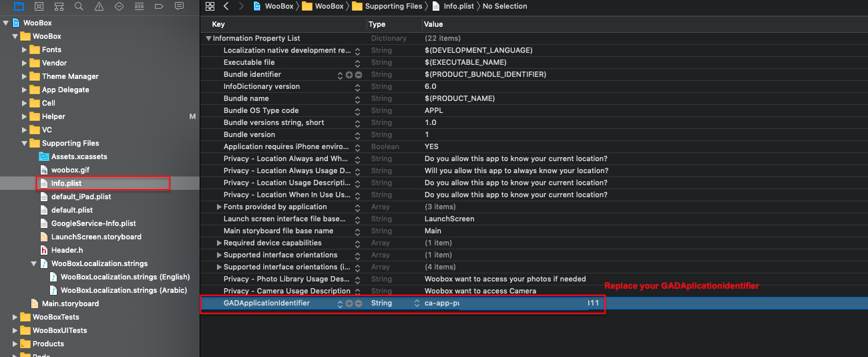Image resolution: width=868 pixels, height=357 pixels.
Task: Click the LaunchScreen value cell
Action: pos(449,219)
